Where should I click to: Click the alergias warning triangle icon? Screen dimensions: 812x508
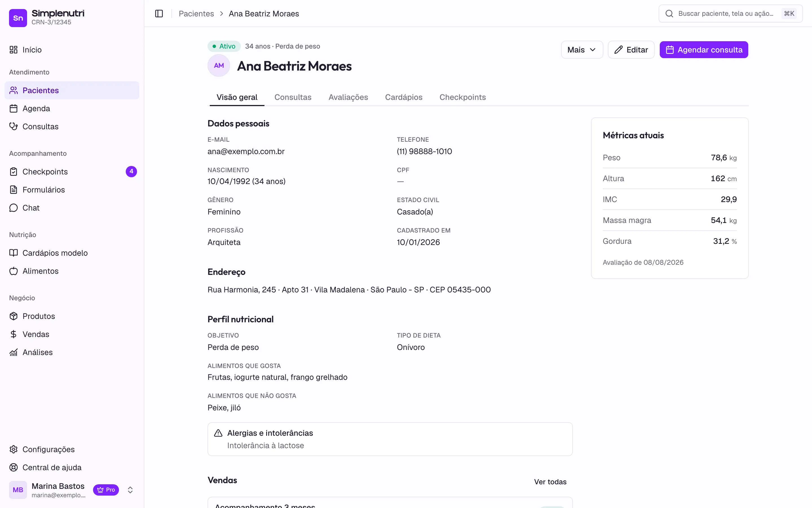[x=218, y=433]
